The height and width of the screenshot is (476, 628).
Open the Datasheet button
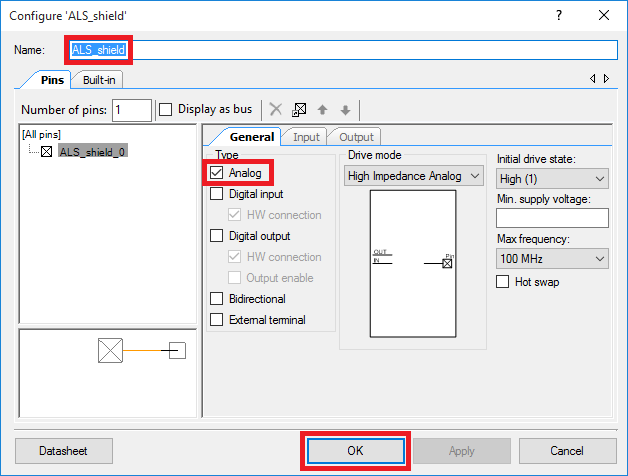click(x=64, y=451)
